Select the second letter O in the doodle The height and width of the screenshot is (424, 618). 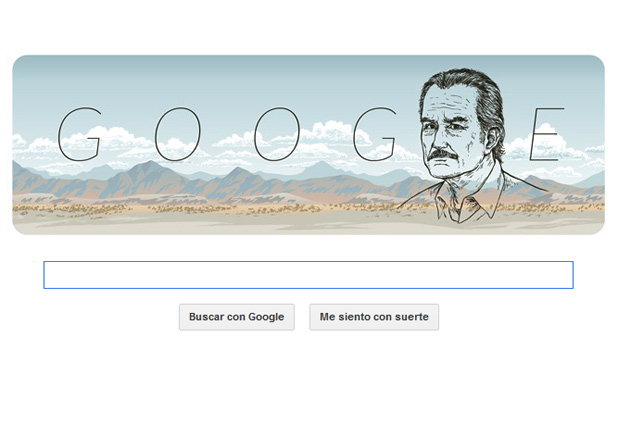point(277,134)
